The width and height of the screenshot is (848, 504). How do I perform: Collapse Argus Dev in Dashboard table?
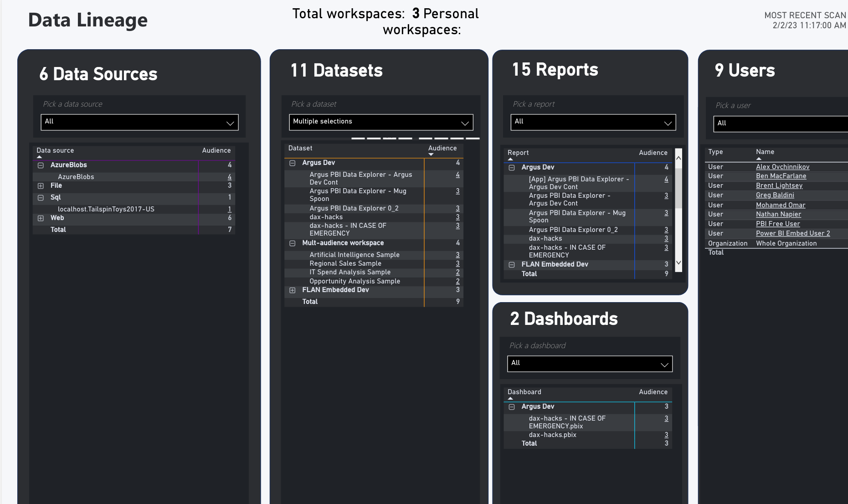coord(512,407)
